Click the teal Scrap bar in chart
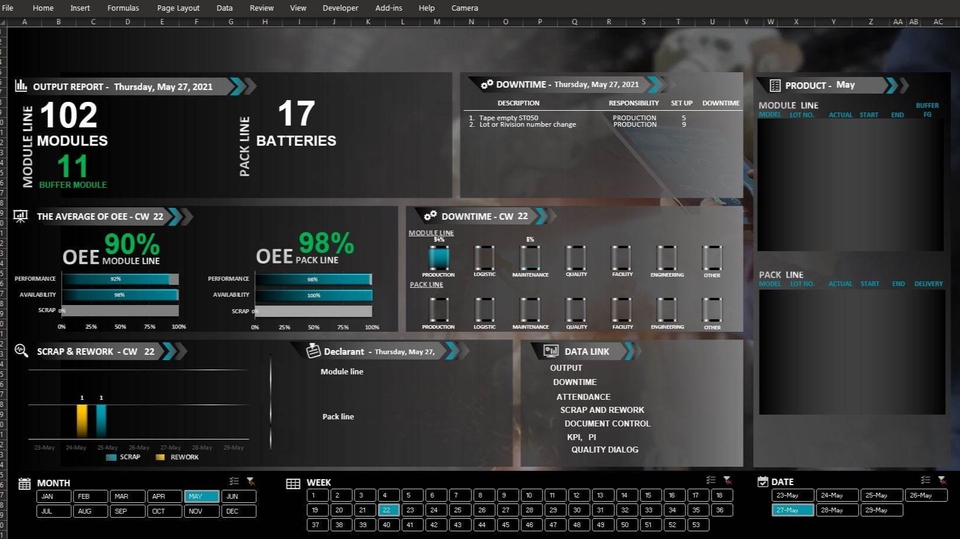The image size is (960, 539). pos(102,420)
